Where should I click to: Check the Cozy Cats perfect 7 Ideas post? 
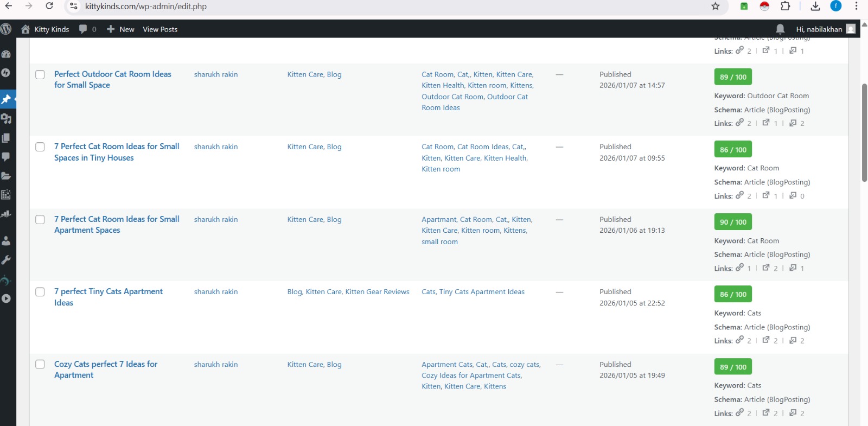tap(40, 364)
